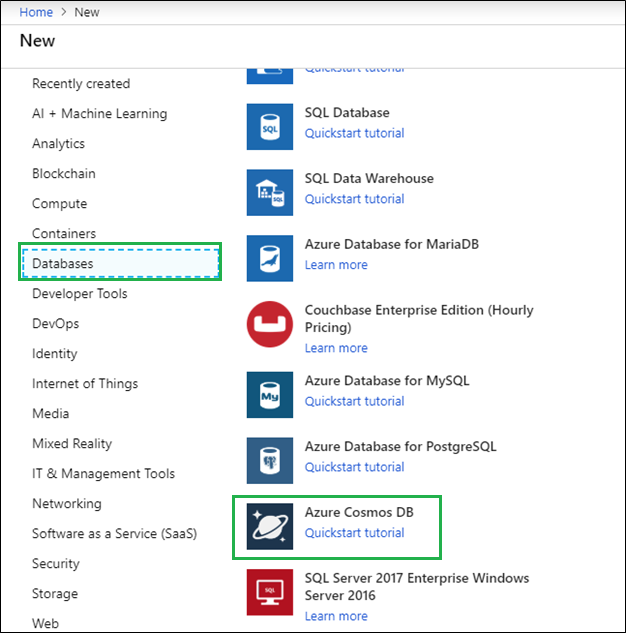
Task: Open Quickstart tutorial under Azure Database for MySQL
Action: point(354,401)
